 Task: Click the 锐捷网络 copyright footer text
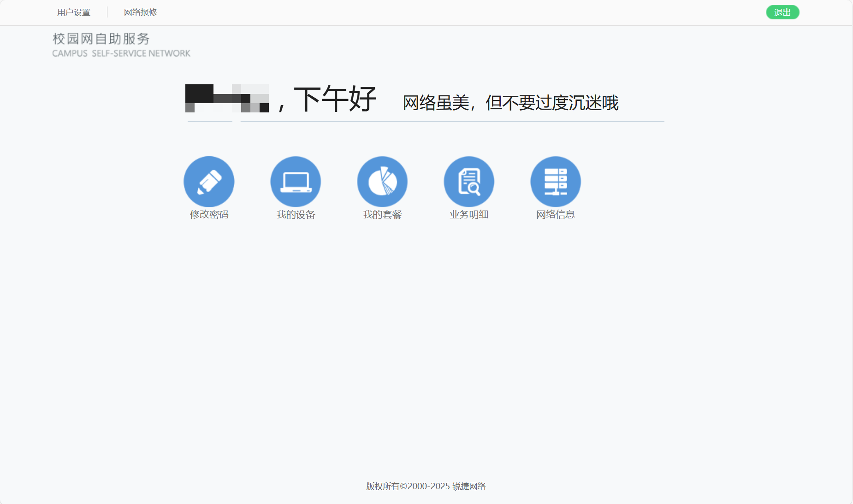(x=426, y=486)
